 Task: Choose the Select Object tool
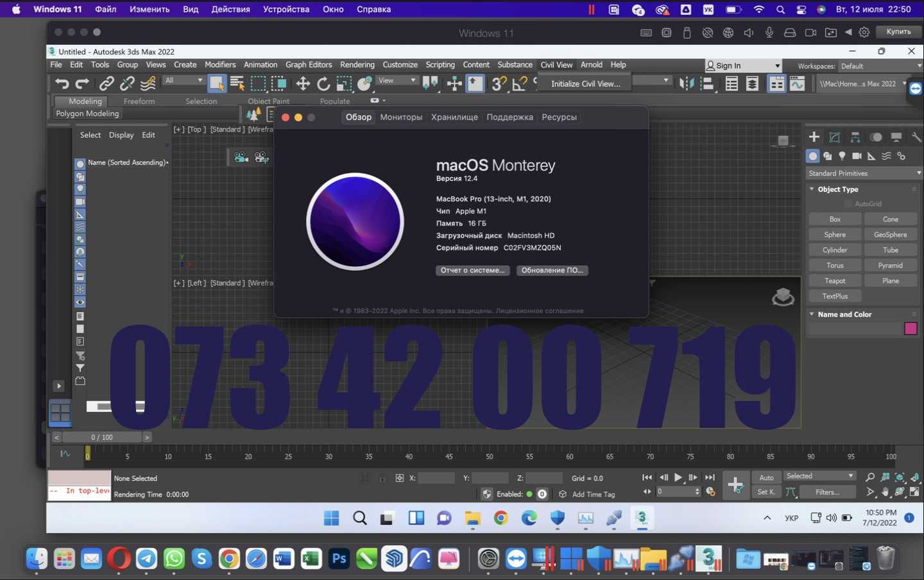pyautogui.click(x=216, y=83)
